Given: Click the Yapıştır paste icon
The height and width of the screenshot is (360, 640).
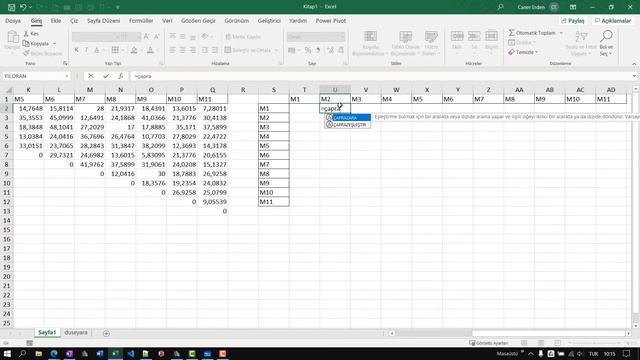Looking at the screenshot, I should [x=12, y=38].
